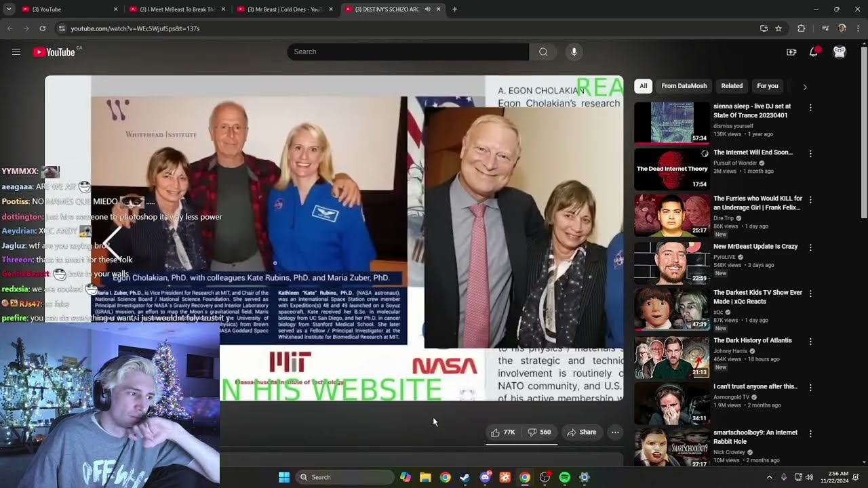
Task: Click the install app icon in address bar
Action: [764, 28]
